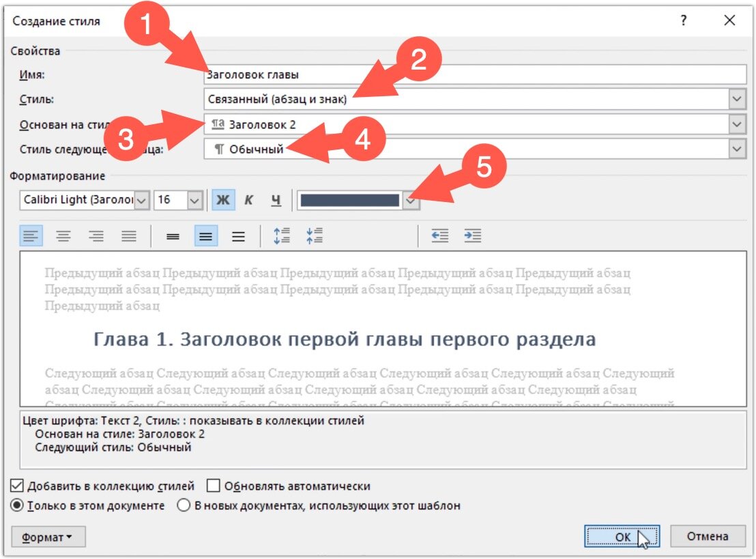Set 1.5 line spacing
Screen dimensions: 756x559
tap(206, 236)
